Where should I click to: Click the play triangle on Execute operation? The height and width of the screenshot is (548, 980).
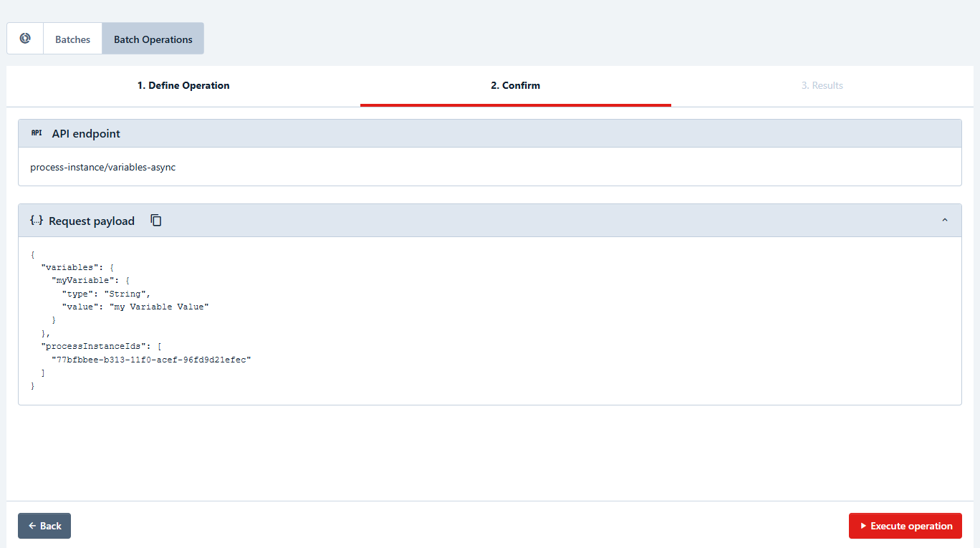863,526
